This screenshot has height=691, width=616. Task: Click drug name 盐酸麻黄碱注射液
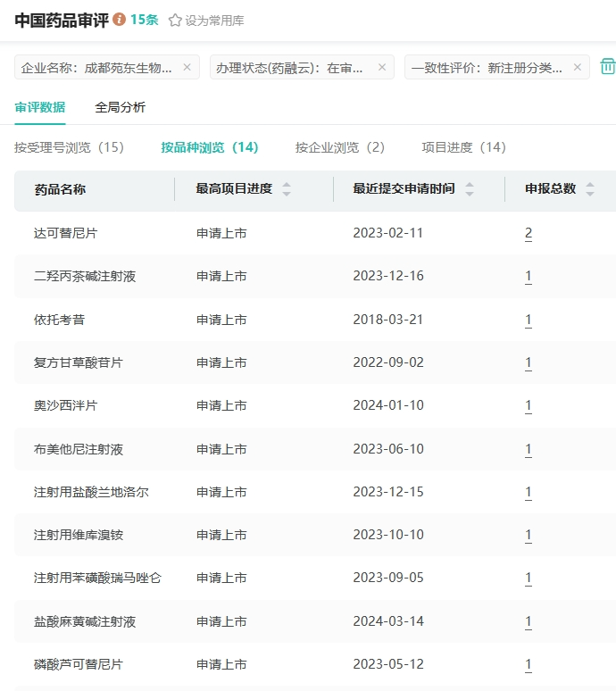click(85, 621)
